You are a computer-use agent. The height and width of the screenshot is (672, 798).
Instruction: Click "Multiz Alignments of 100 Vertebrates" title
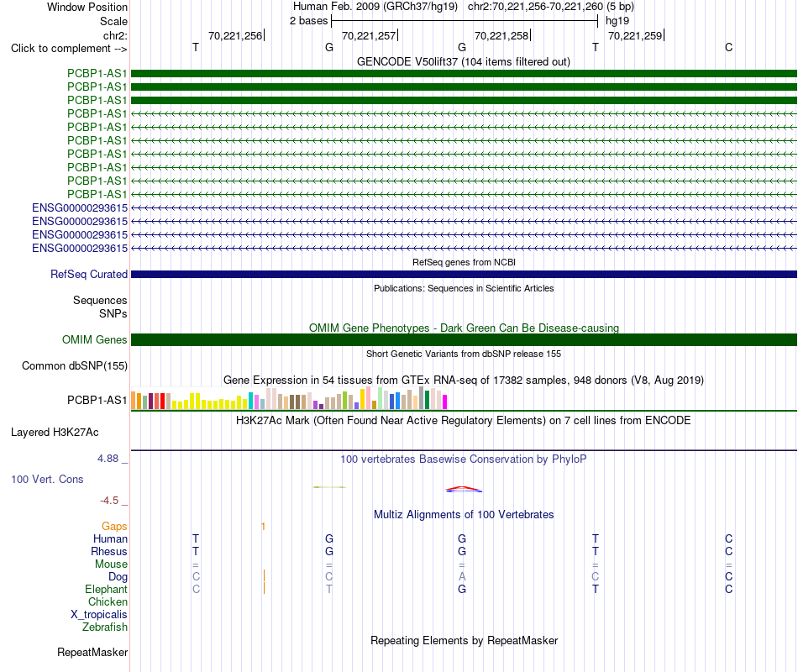(464, 515)
